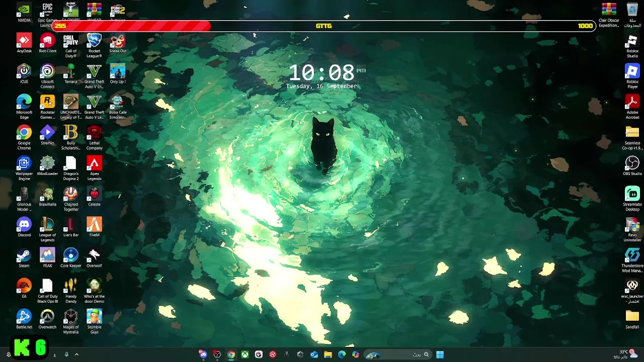The width and height of the screenshot is (644, 362).
Task: Launch Stremio from the desktop
Action: click(47, 135)
